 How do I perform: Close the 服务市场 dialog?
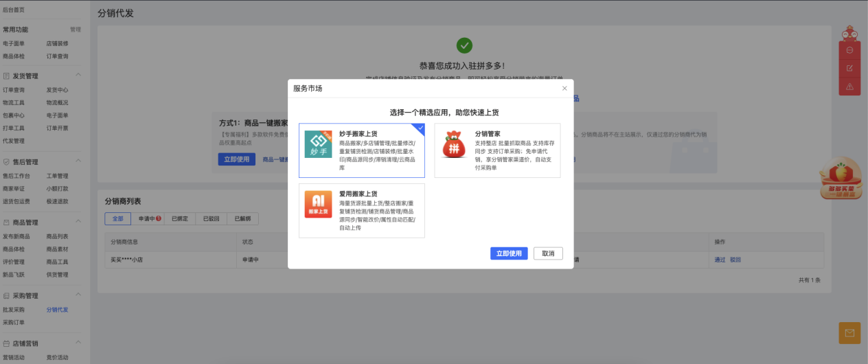pyautogui.click(x=564, y=88)
